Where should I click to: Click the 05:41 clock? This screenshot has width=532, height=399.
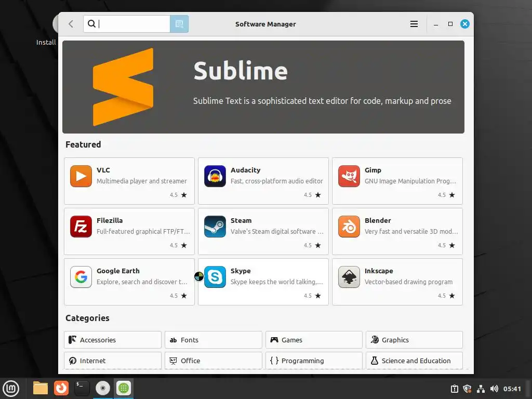coord(512,389)
